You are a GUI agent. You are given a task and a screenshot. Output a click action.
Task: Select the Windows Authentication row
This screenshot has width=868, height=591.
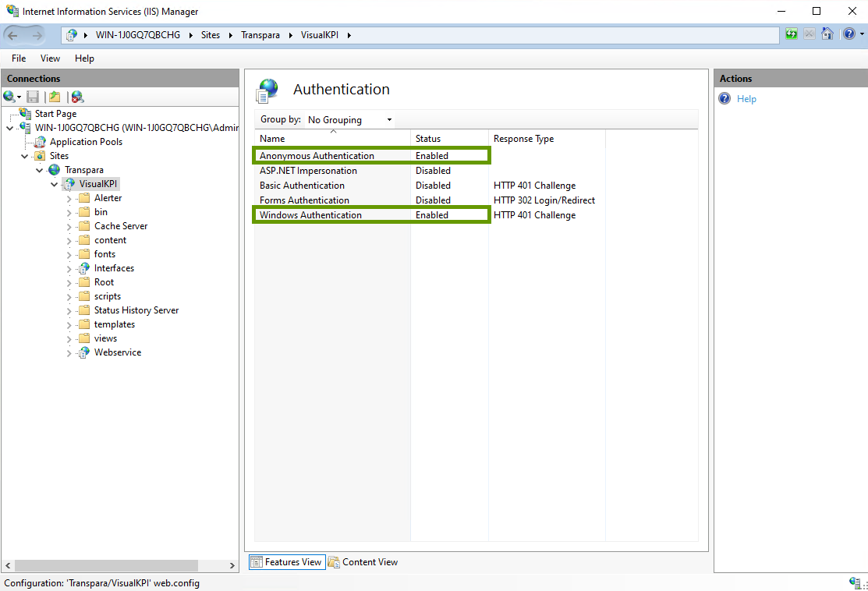point(310,215)
